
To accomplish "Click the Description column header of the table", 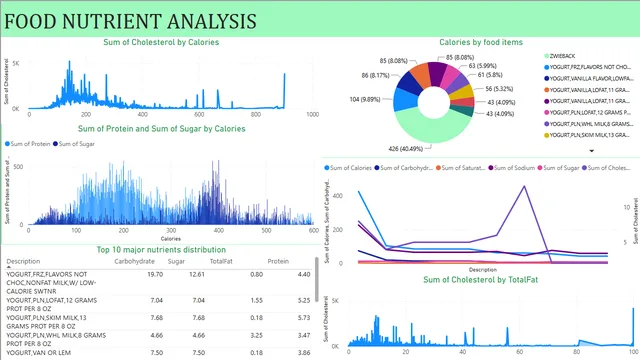I will (x=23, y=261).
